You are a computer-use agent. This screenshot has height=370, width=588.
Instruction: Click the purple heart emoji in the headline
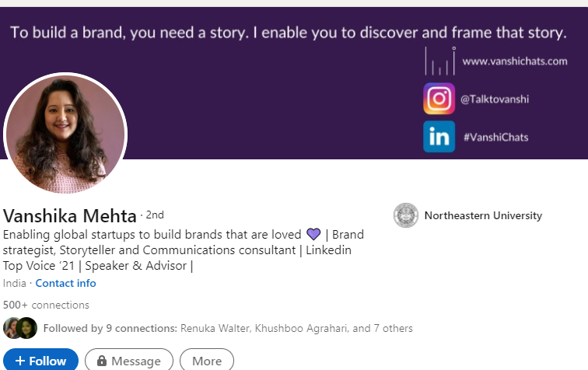point(313,234)
